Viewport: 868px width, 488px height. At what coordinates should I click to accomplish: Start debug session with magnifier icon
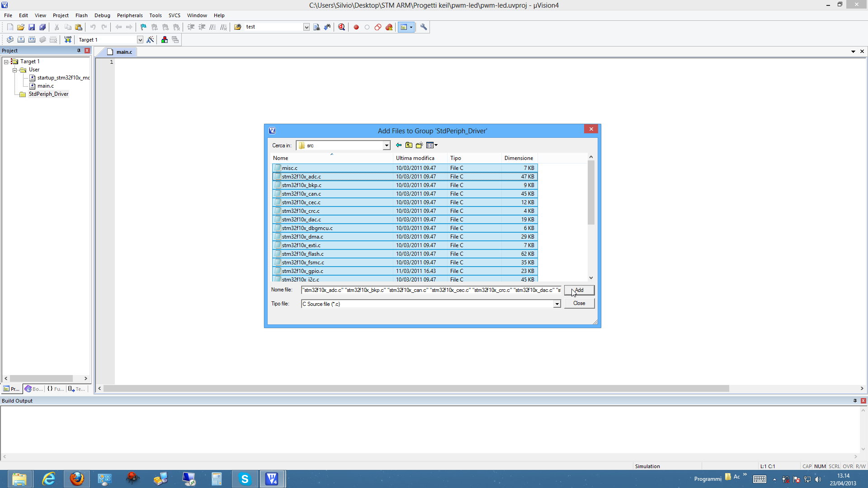point(341,27)
